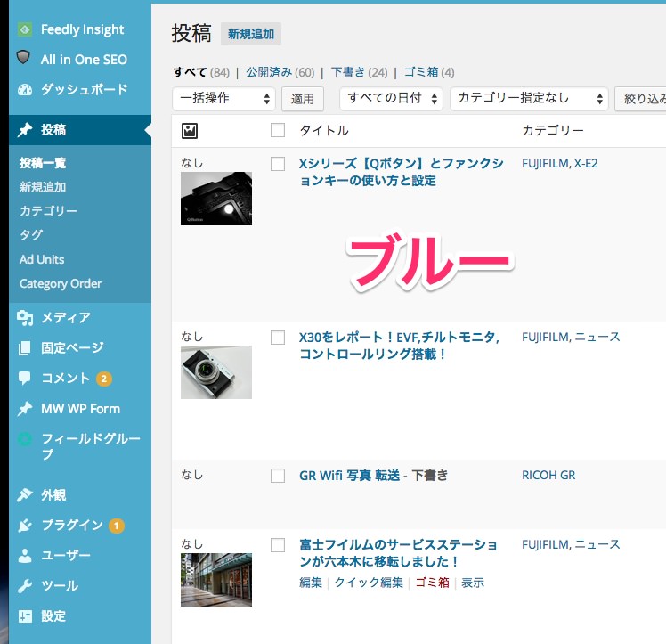Click クイック編集 under 富士フイルム post

point(369,583)
